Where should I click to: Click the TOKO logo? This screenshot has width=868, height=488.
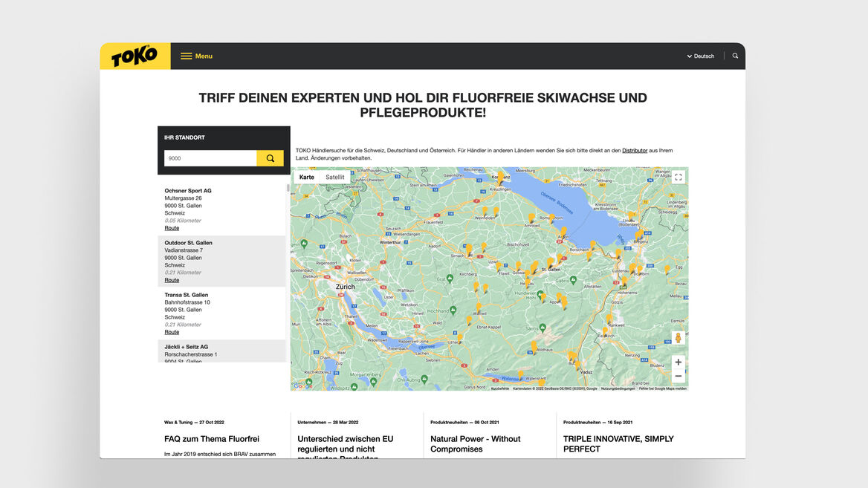click(135, 56)
